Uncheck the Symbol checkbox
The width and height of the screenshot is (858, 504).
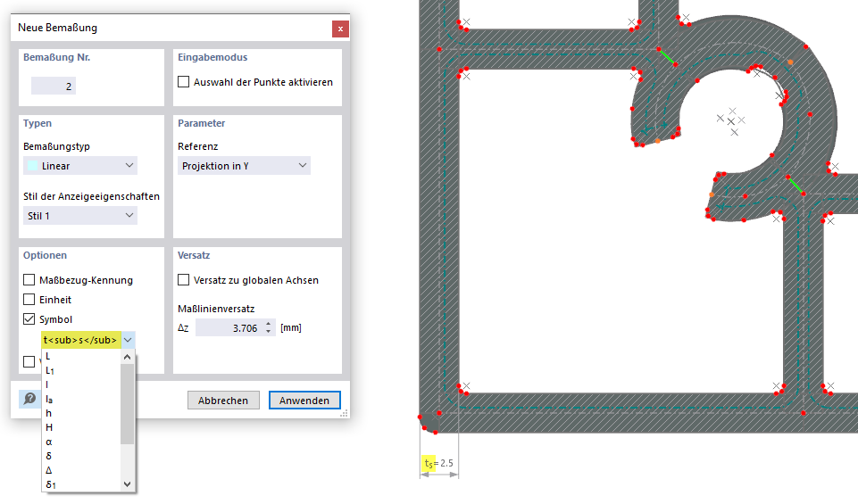[29, 319]
